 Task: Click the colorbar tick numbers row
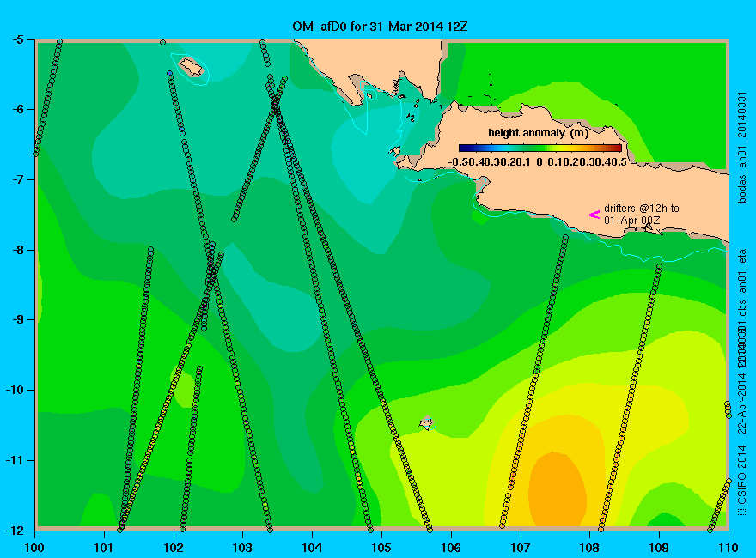pos(538,162)
